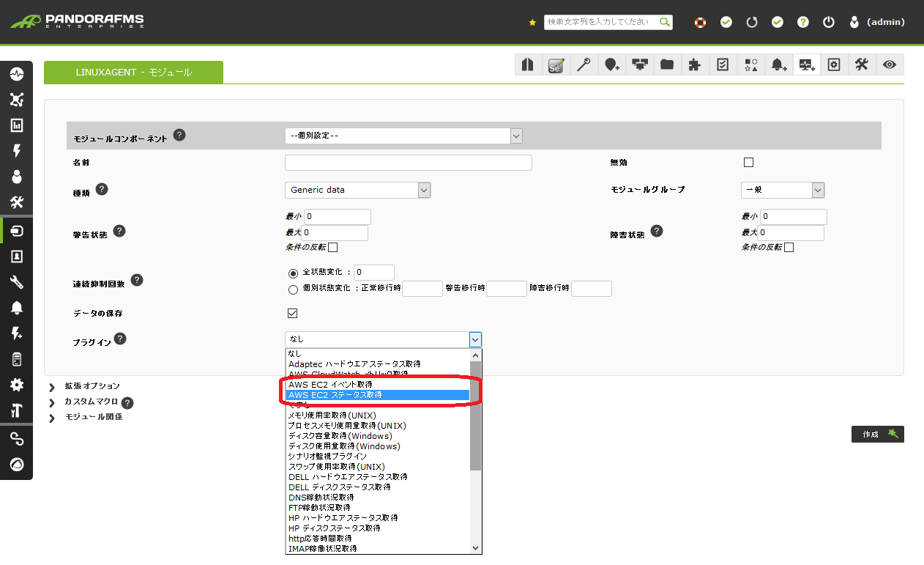Tick the 無効 checkbox
The image size is (924, 565).
748,162
